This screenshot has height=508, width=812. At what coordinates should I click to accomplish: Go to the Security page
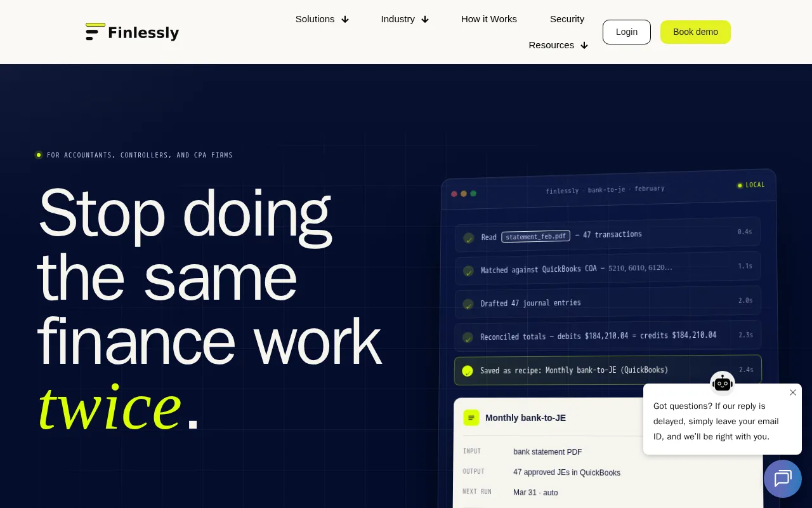pyautogui.click(x=567, y=19)
